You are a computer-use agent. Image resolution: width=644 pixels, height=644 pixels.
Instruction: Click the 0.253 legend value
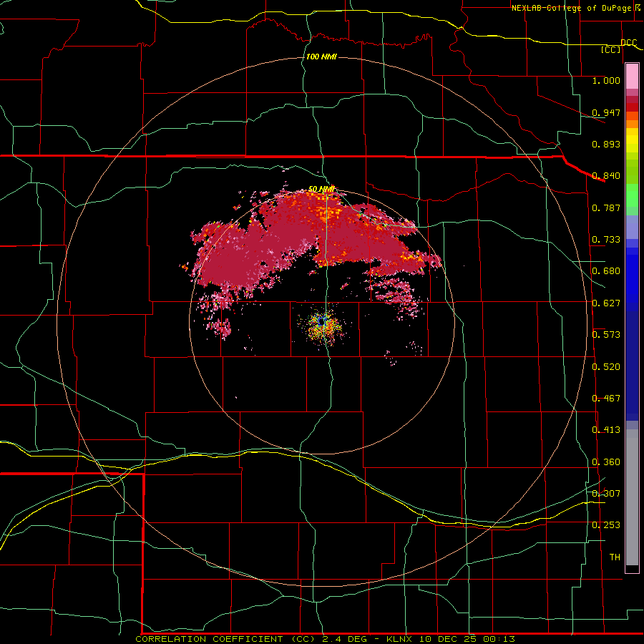pyautogui.click(x=606, y=525)
